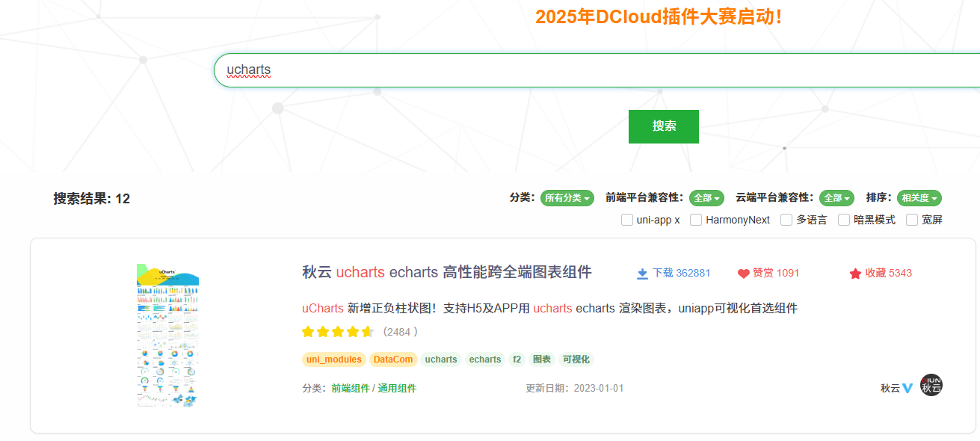
Task: Click the blue verified badge beside 秋云
Action: coord(907,388)
